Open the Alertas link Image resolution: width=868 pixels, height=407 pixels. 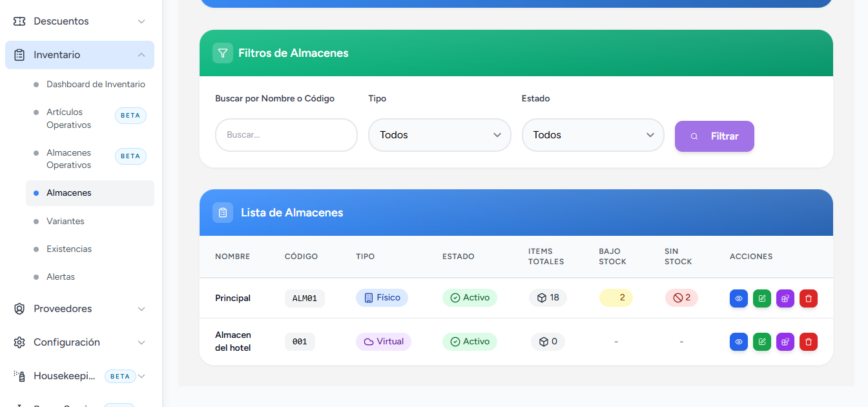pos(61,277)
